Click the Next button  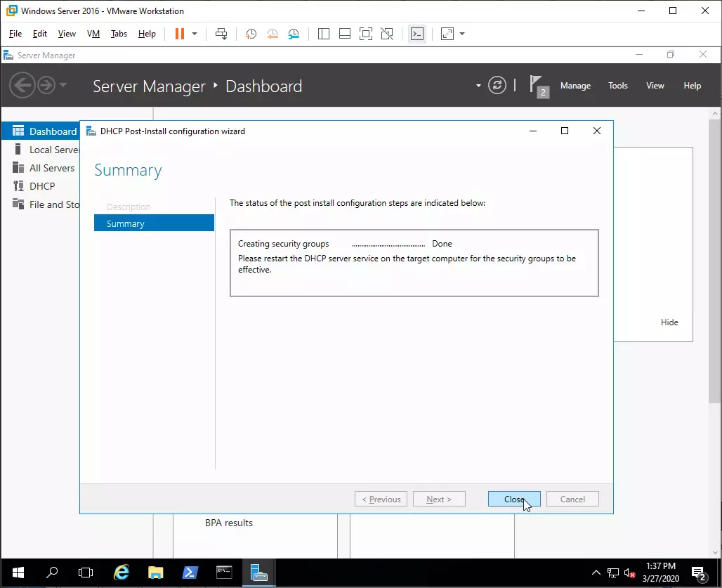[x=439, y=499]
